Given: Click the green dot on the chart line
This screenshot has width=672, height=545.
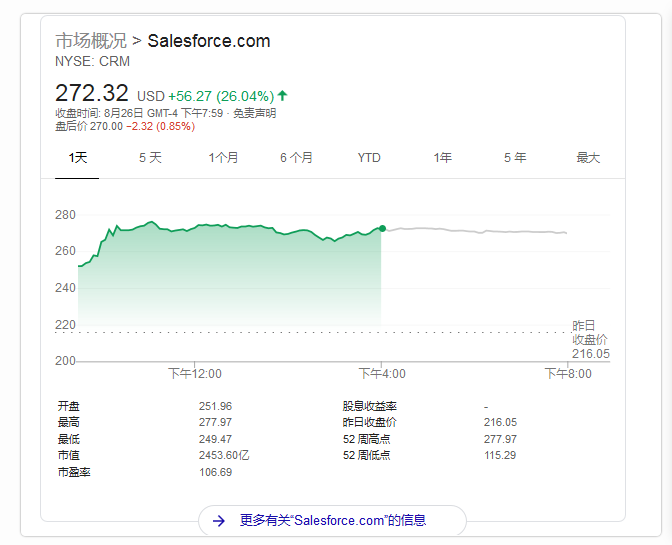Looking at the screenshot, I should click(382, 228).
